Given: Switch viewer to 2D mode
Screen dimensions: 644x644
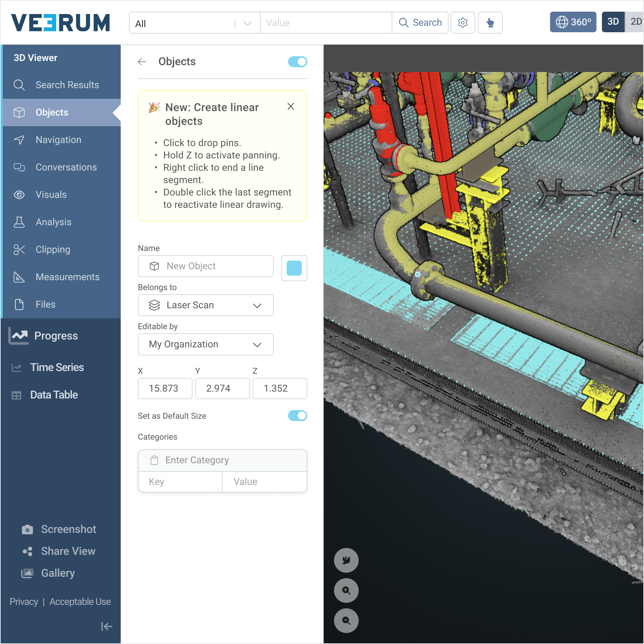Looking at the screenshot, I should pyautogui.click(x=635, y=22).
